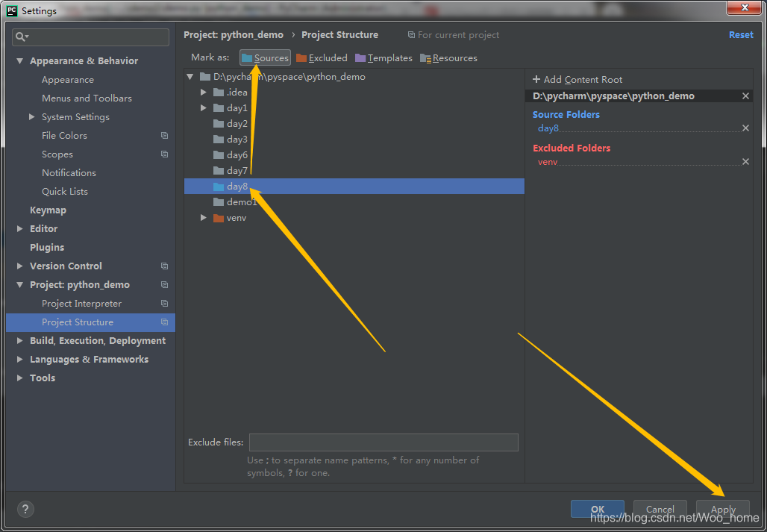Open Project Interpreter settings
Screen dimensions: 767x532
tap(81, 303)
